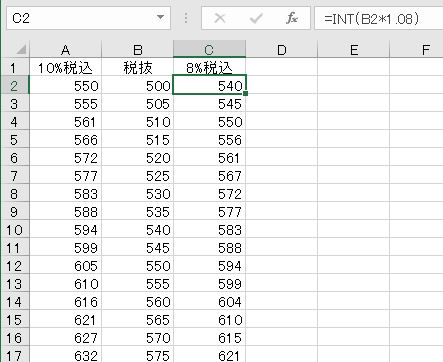Click cell C3 containing 545
Screen dimensions: 443x362
(209, 104)
